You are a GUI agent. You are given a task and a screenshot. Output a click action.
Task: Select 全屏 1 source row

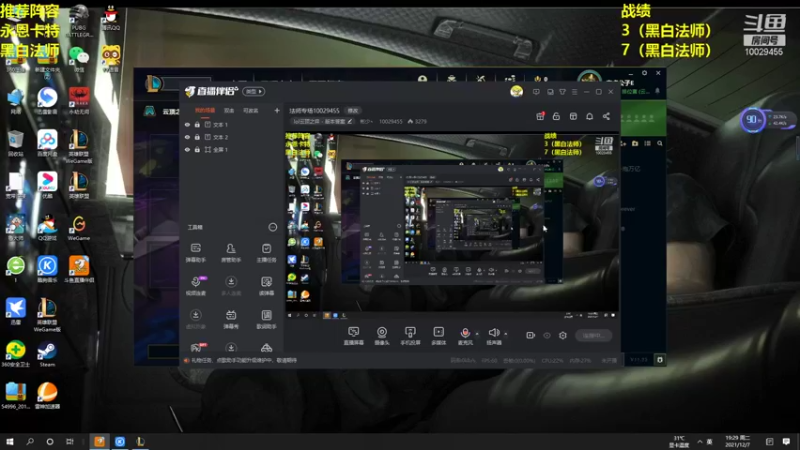(x=232, y=149)
